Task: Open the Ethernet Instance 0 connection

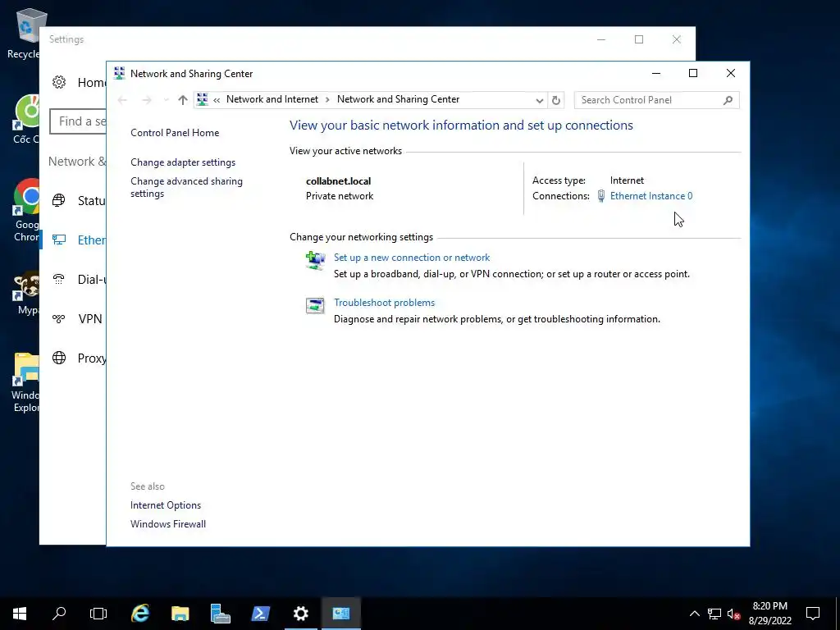Action: 651,196
